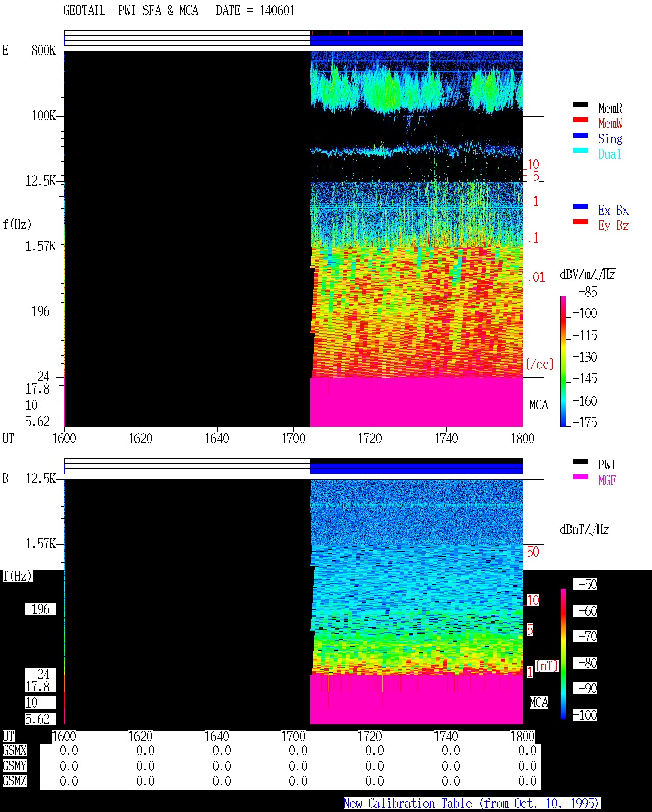Image resolution: width=652 pixels, height=812 pixels.
Task: Click the 1740 UT label in the bottom table
Action: [x=446, y=736]
